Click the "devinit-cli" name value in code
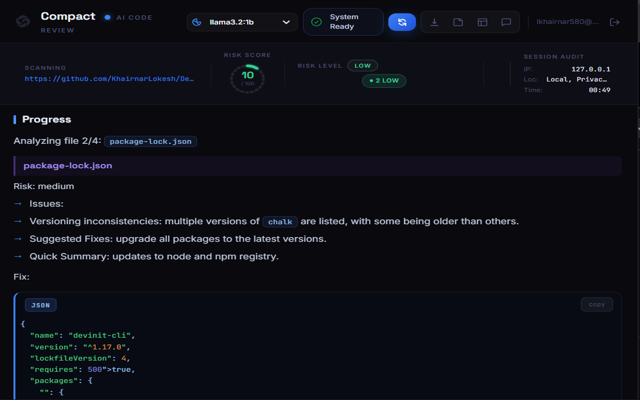 (100, 335)
